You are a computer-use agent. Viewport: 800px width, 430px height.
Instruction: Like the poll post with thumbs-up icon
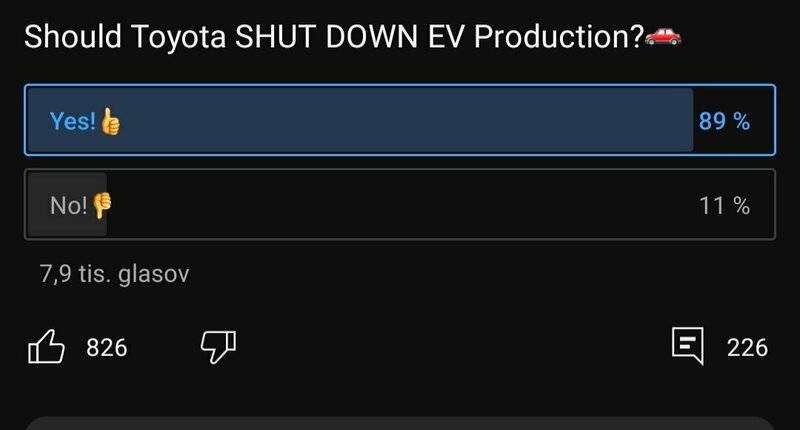45,347
